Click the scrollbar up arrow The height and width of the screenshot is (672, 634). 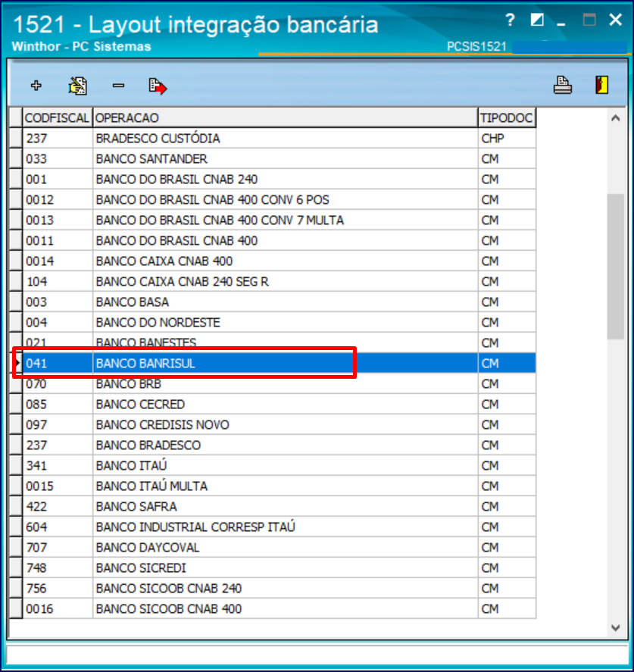(616, 118)
